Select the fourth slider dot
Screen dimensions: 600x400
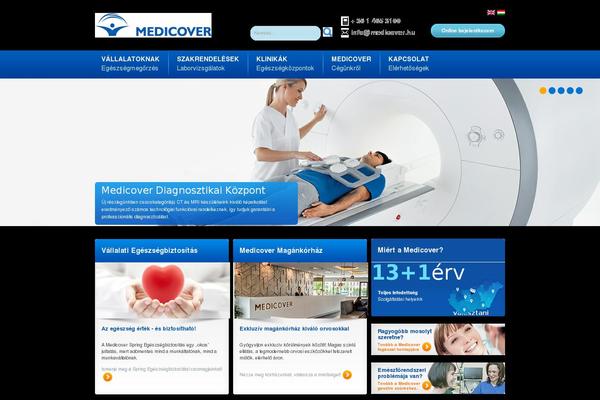pyautogui.click(x=570, y=91)
